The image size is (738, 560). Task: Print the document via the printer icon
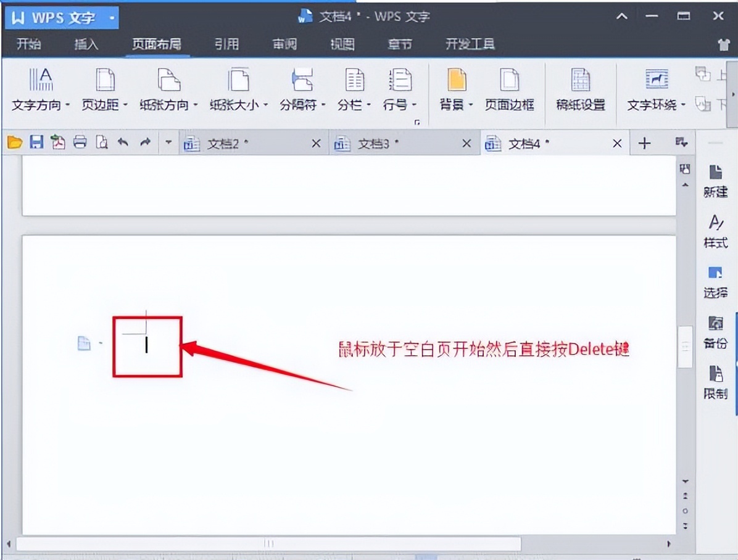[x=79, y=142]
